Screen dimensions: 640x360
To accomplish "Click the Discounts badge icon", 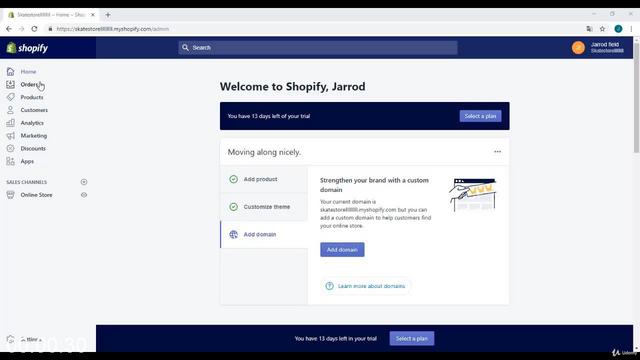I will click(11, 149).
